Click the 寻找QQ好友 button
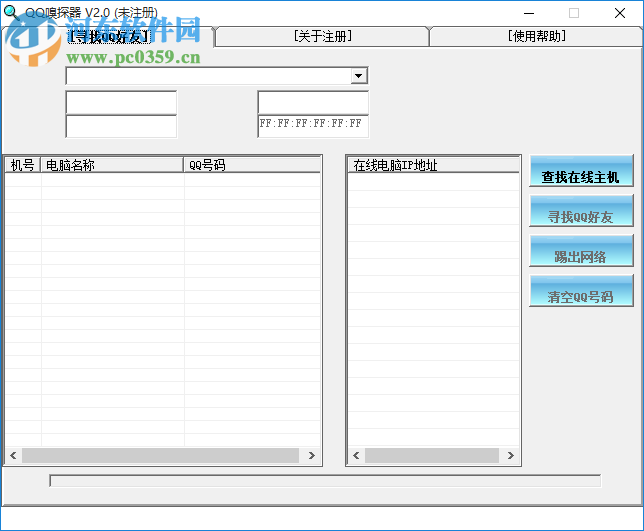 tap(581, 211)
